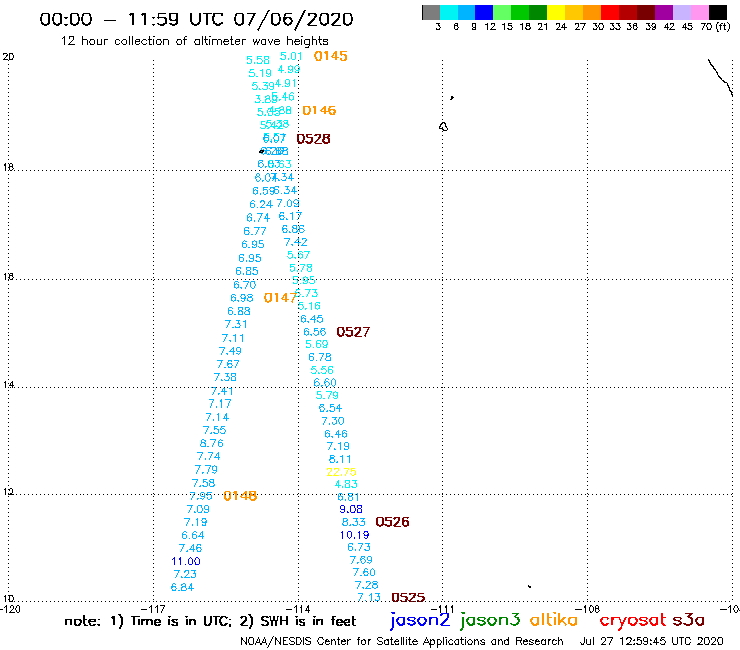Click the purple swatch in the color scale
Image resolution: width=740 pixels, height=650 pixels.
point(664,12)
